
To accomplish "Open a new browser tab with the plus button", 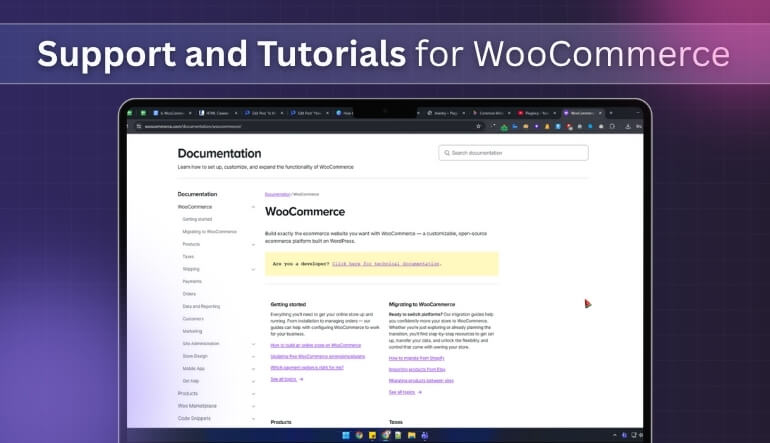I will point(611,113).
